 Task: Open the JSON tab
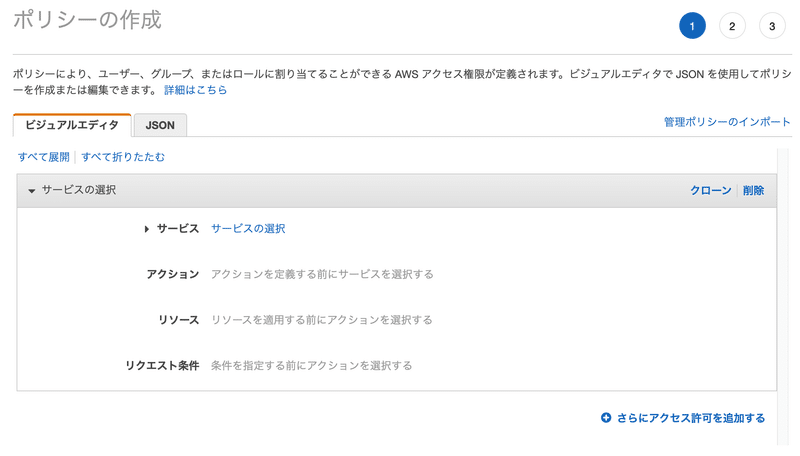point(160,125)
